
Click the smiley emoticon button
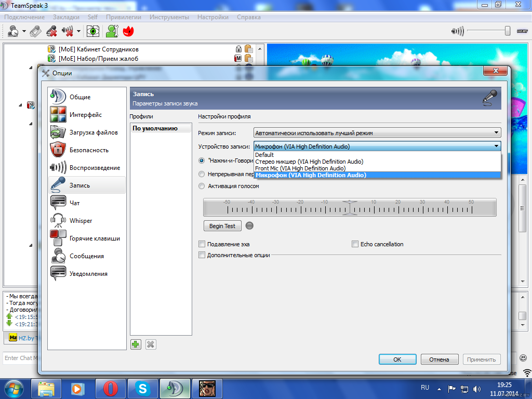[523, 358]
